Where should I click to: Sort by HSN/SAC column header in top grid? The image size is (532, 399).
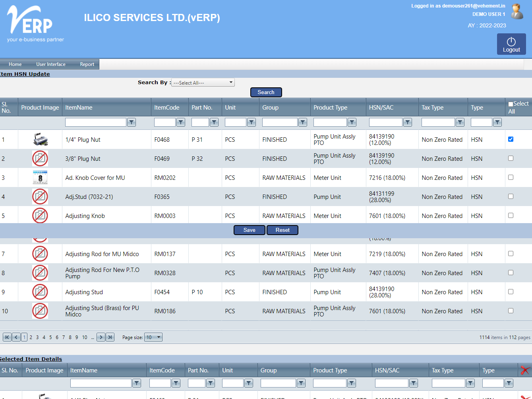point(381,108)
